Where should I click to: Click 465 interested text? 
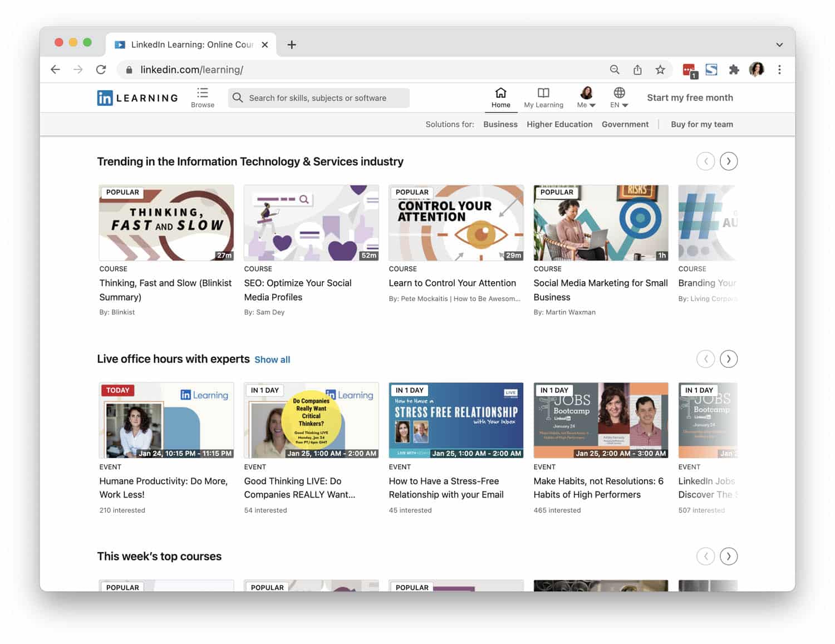[x=557, y=510]
